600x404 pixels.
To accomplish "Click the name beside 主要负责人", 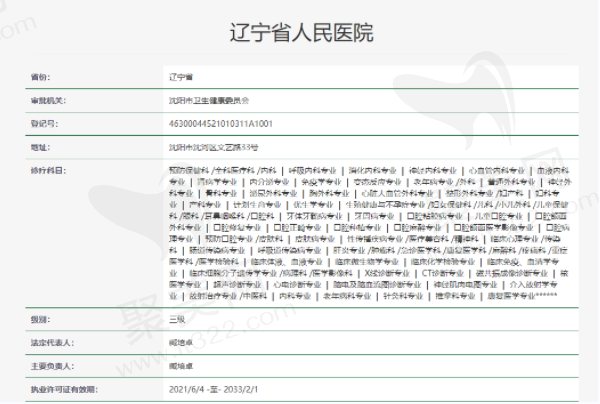I will (x=181, y=367).
